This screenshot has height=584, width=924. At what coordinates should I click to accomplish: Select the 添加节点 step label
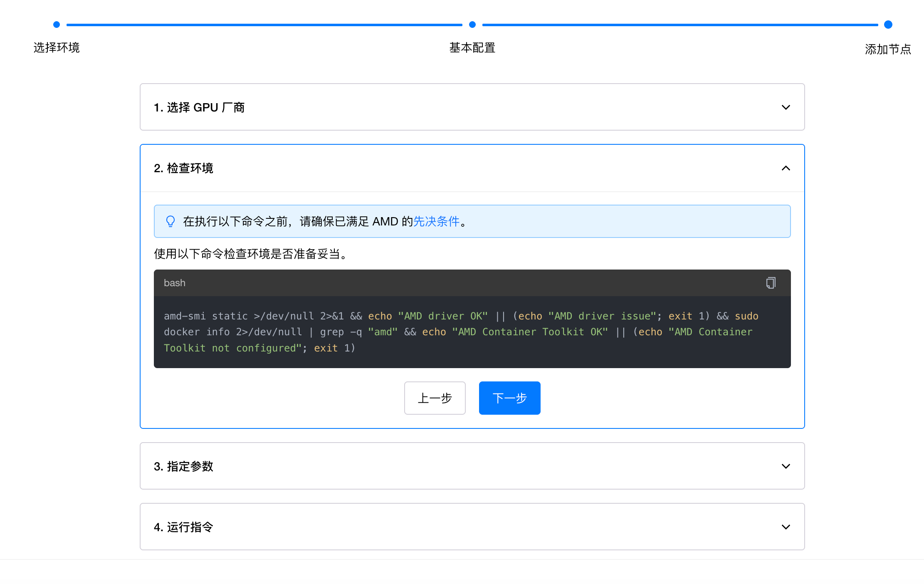[x=888, y=49]
